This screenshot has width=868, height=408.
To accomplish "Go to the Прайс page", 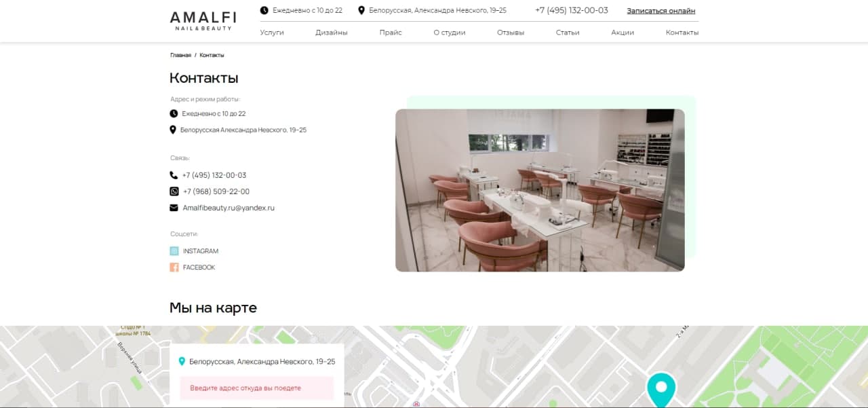I will pyautogui.click(x=391, y=33).
